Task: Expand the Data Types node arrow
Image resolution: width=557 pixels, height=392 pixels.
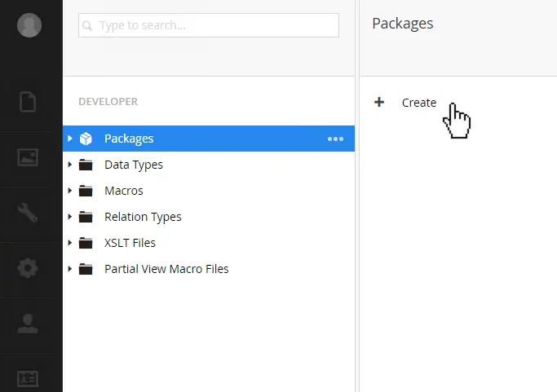Action: pyautogui.click(x=70, y=165)
